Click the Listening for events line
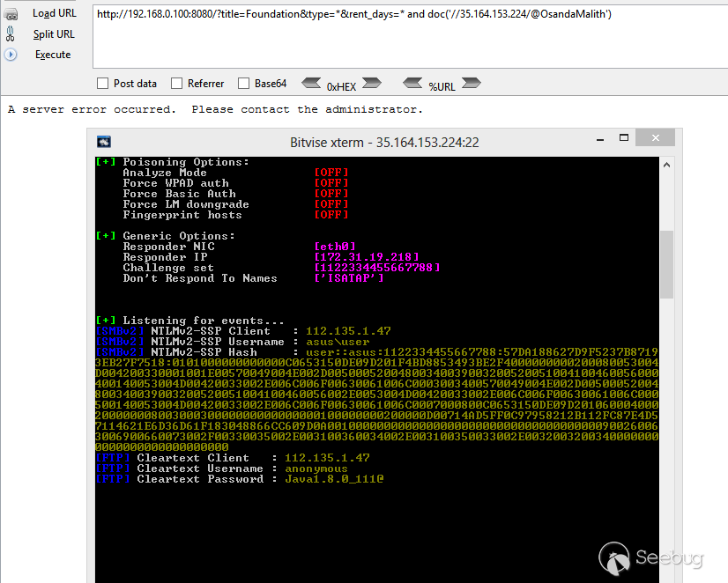The height and width of the screenshot is (583, 728). 189,321
